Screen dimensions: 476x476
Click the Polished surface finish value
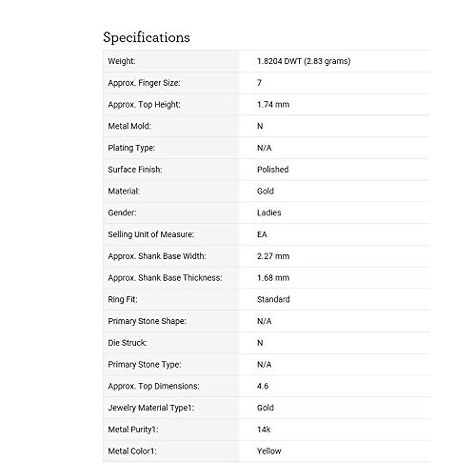(x=273, y=169)
